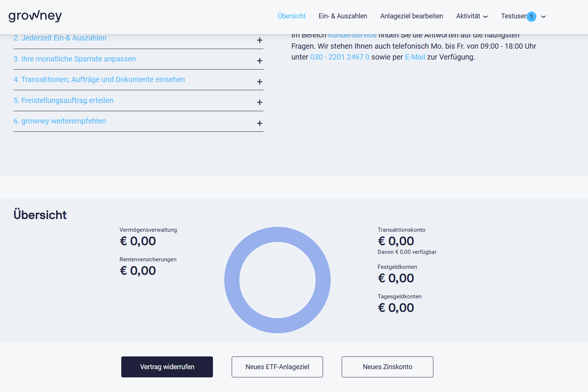Go to Ein- & Auszahlen
This screenshot has width=588, height=392.
(343, 16)
